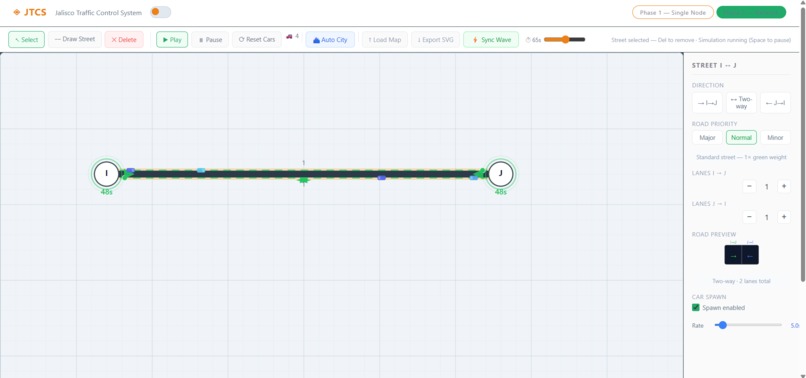Set road priority to Normal

click(741, 137)
